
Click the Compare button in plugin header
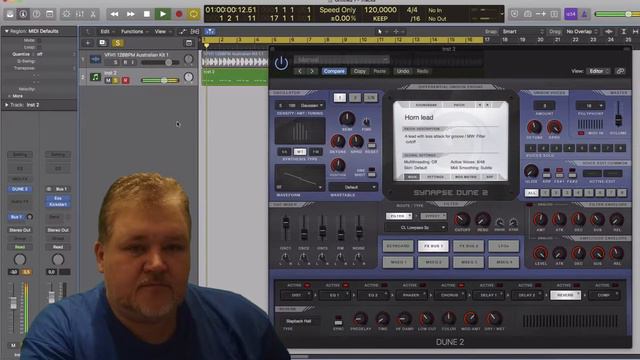[x=334, y=71]
